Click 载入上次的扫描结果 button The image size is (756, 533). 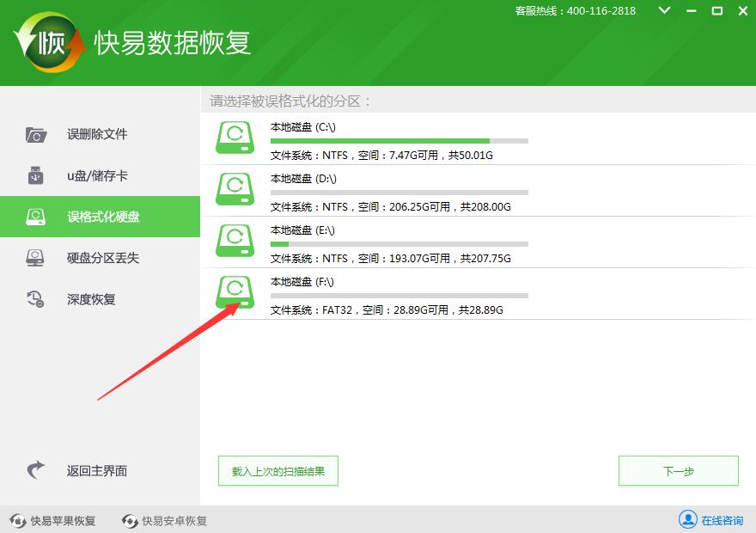tap(278, 471)
